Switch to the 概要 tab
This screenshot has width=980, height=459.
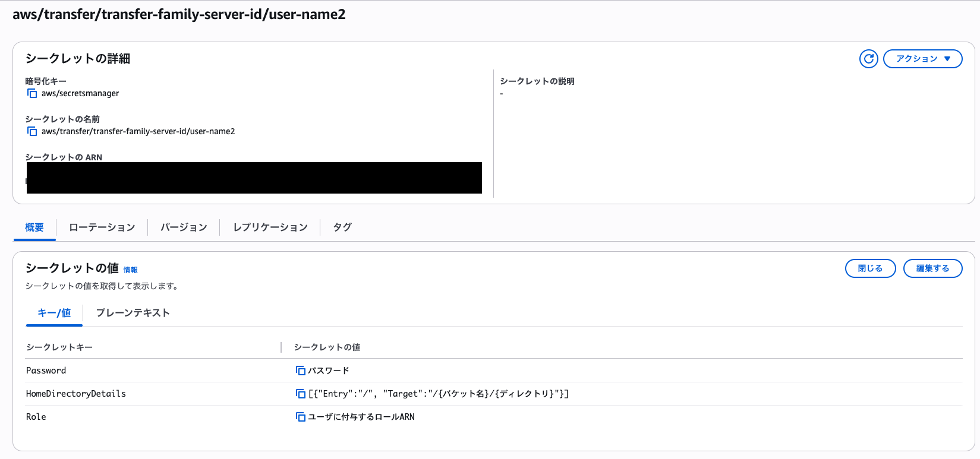pyautogui.click(x=34, y=227)
